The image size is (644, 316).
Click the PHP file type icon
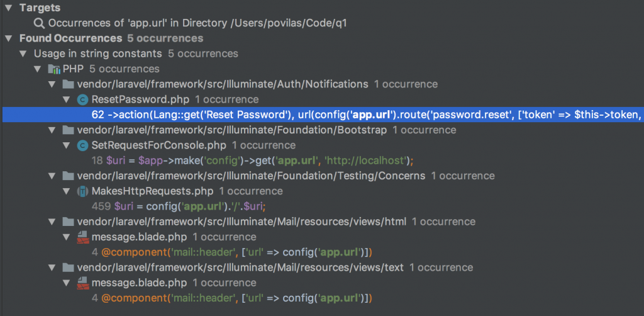54,69
